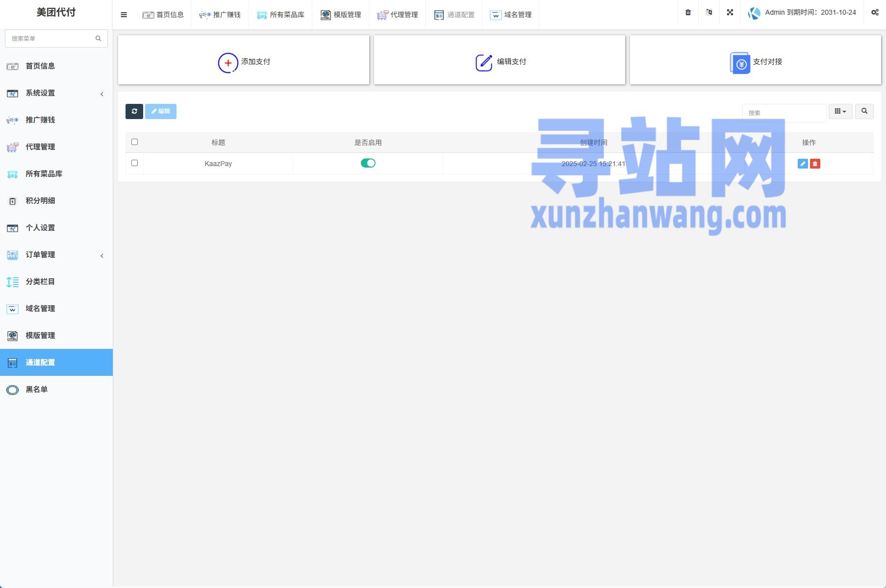Open 域名管理 in the sidebar
Image resolution: width=886 pixels, height=588 pixels.
[x=56, y=309]
